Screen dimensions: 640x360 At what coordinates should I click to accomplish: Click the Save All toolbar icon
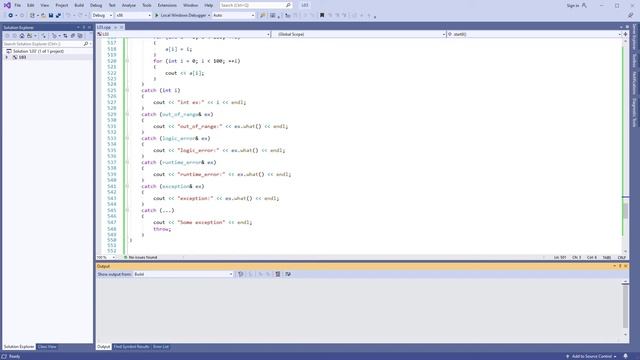(58, 16)
